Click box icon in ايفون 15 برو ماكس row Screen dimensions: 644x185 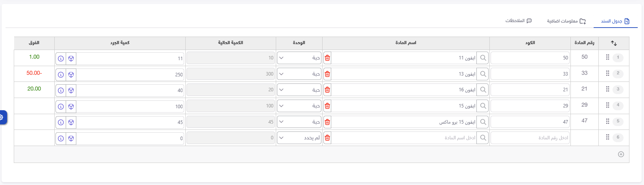(71, 122)
